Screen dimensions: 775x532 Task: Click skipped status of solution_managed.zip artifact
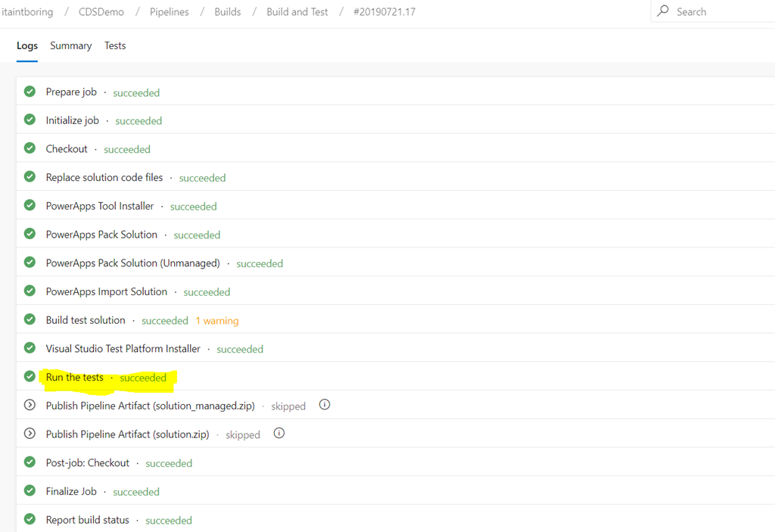click(288, 406)
